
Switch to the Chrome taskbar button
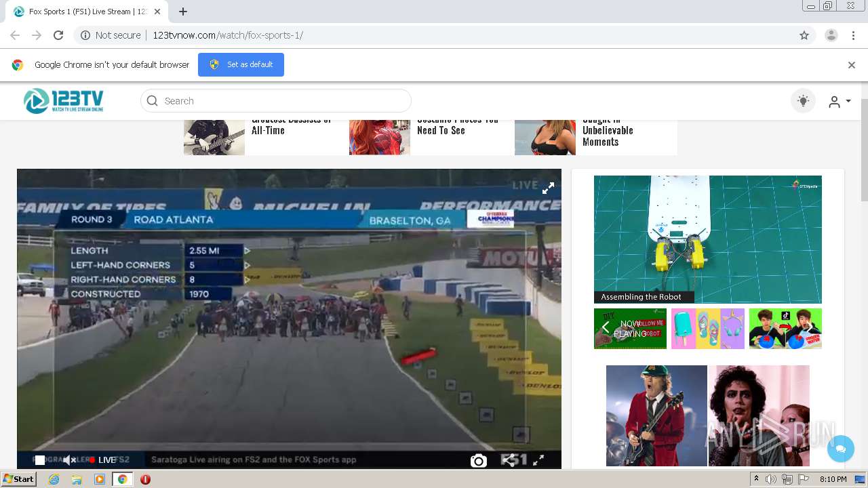pyautogui.click(x=122, y=479)
